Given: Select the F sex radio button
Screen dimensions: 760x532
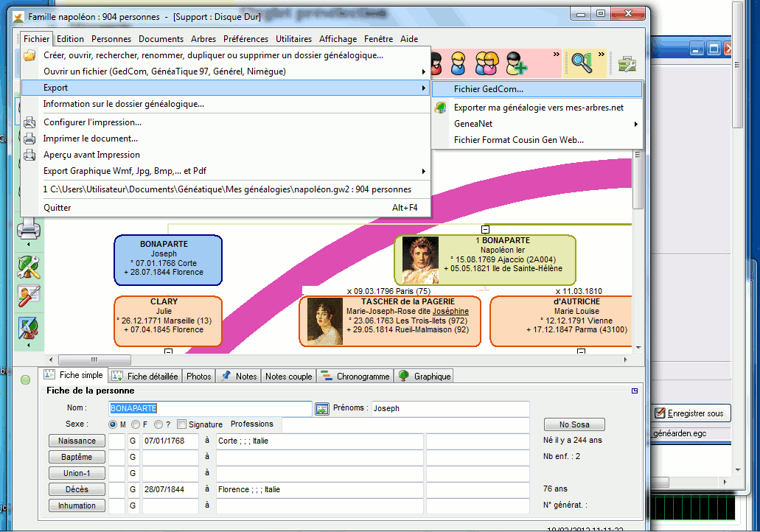Looking at the screenshot, I should point(136,424).
